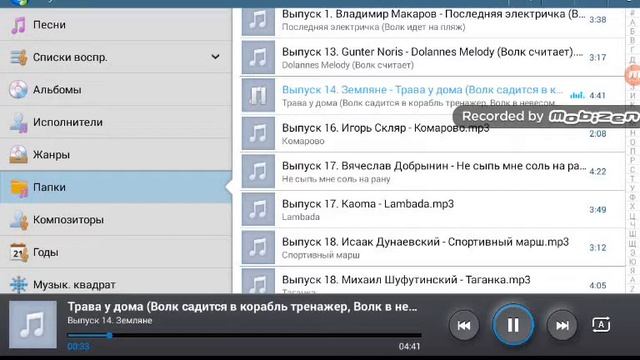Screen dimensions: 640x360
Task: Click the Списки воспр. list icon
Action: pos(18,58)
